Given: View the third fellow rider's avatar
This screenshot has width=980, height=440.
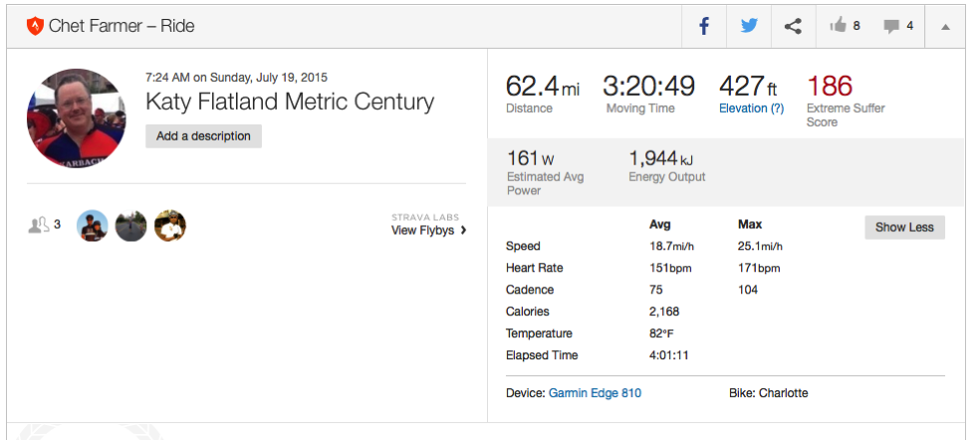Looking at the screenshot, I should point(170,226).
